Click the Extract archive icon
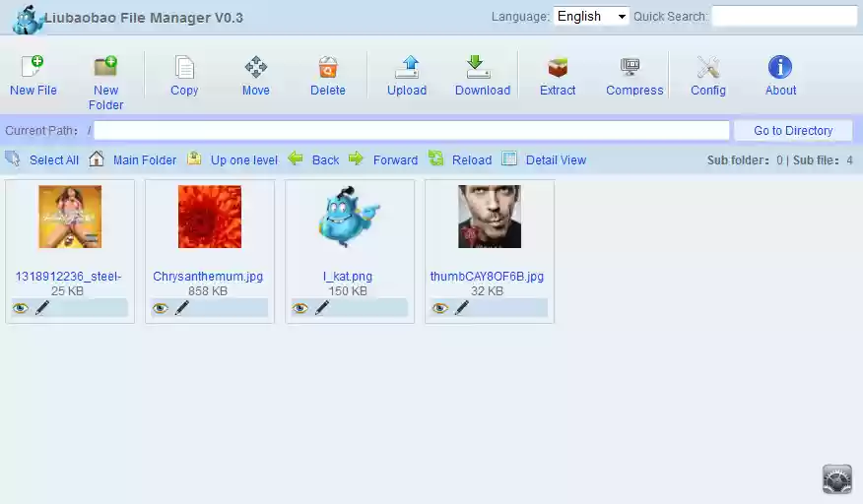Screen dimensions: 863x504 (x=558, y=67)
